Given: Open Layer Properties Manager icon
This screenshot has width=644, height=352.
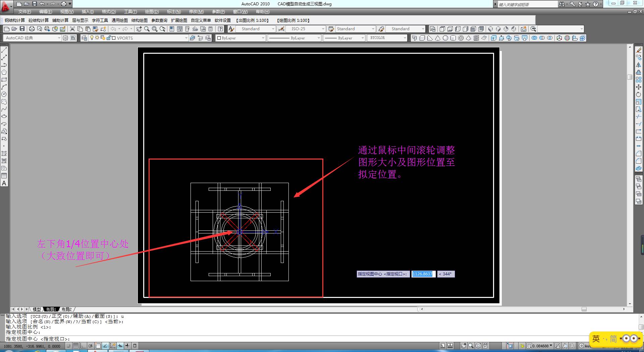Looking at the screenshot, I should [84, 38].
